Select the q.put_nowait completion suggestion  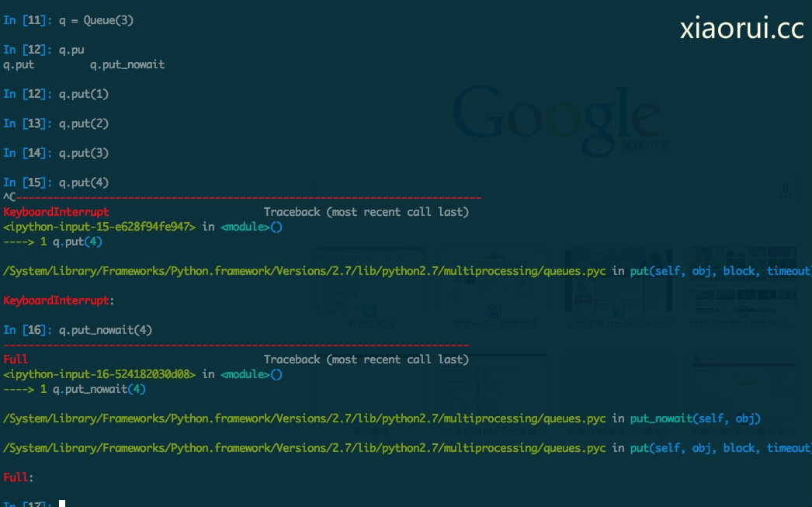point(127,64)
